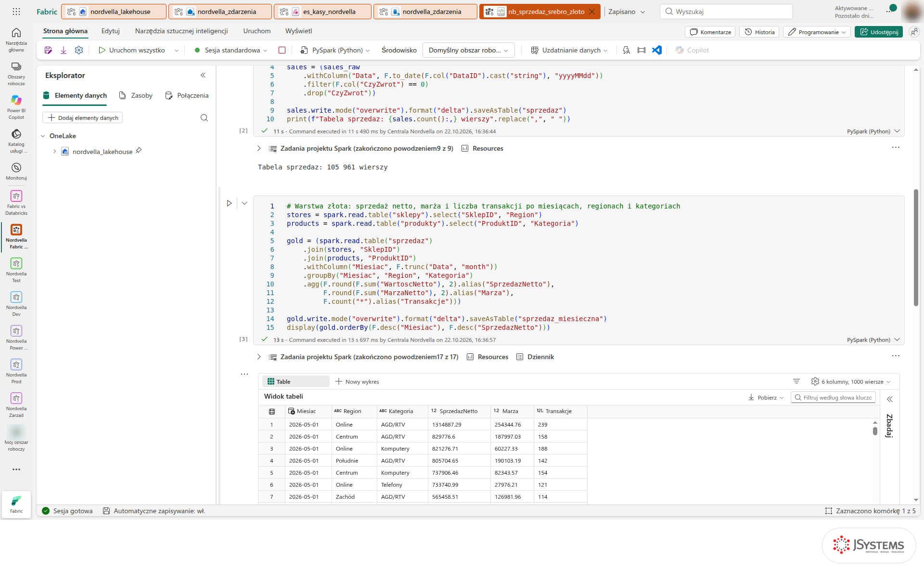Viewport: 924px width, 571px height.
Task: Open Dziennik log for cell 3
Action: coord(535,357)
